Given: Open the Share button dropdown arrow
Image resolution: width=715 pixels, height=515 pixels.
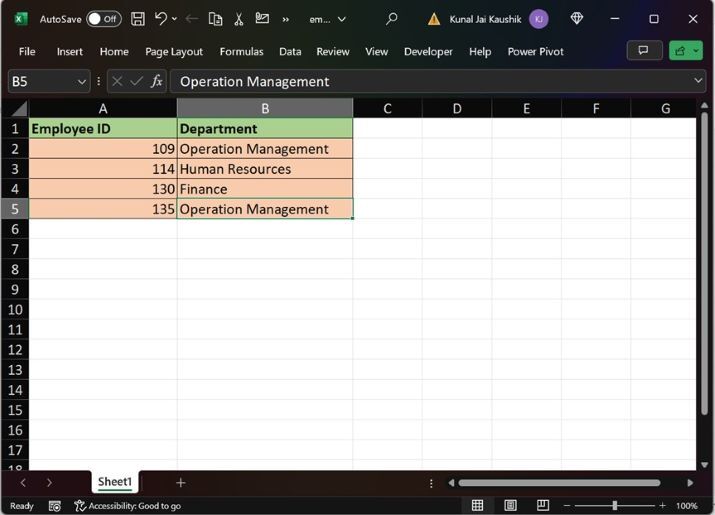Looking at the screenshot, I should tap(696, 51).
